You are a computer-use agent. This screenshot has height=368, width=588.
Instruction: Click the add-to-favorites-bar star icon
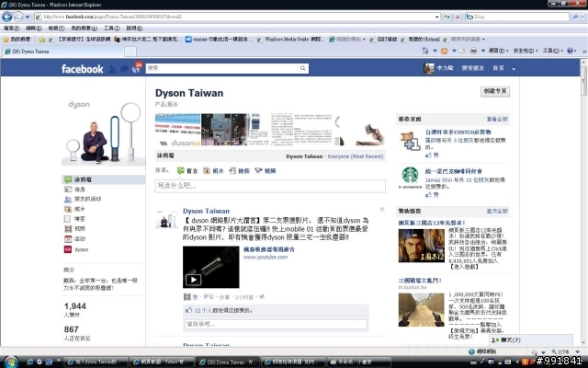point(42,39)
